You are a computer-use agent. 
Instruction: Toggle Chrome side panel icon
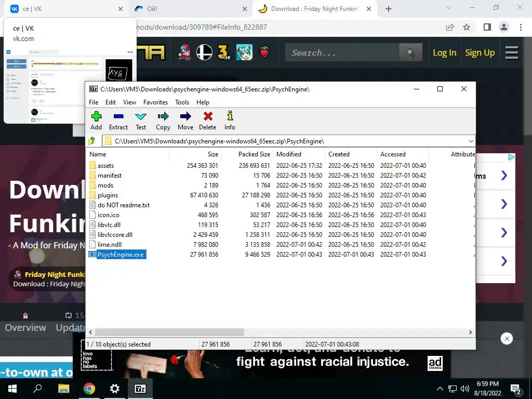pos(487,27)
